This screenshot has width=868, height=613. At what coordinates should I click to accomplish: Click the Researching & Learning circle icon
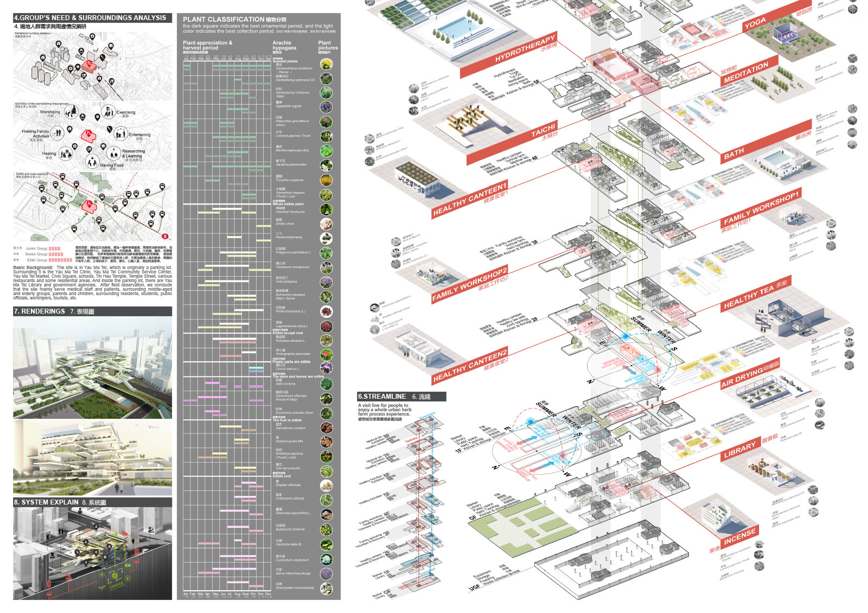[113, 152]
